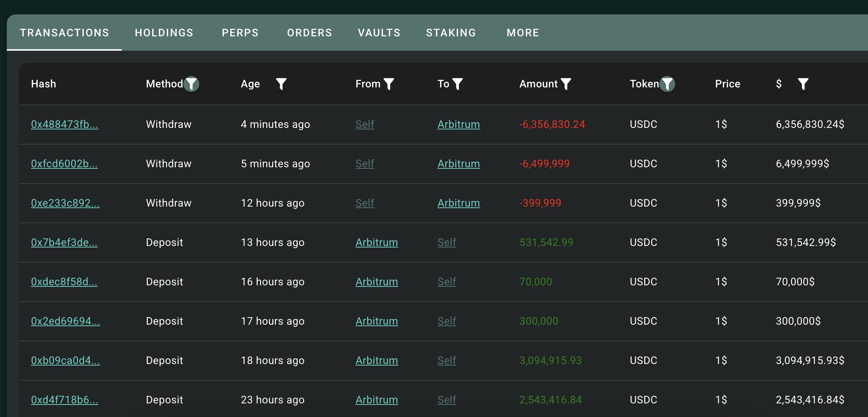
Task: Open the Staking tab
Action: (x=451, y=33)
